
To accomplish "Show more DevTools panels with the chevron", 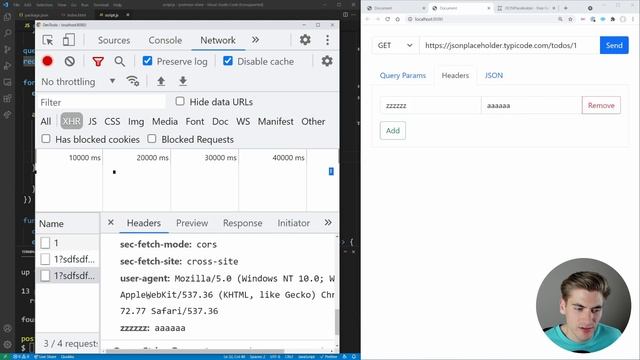I will point(256,40).
